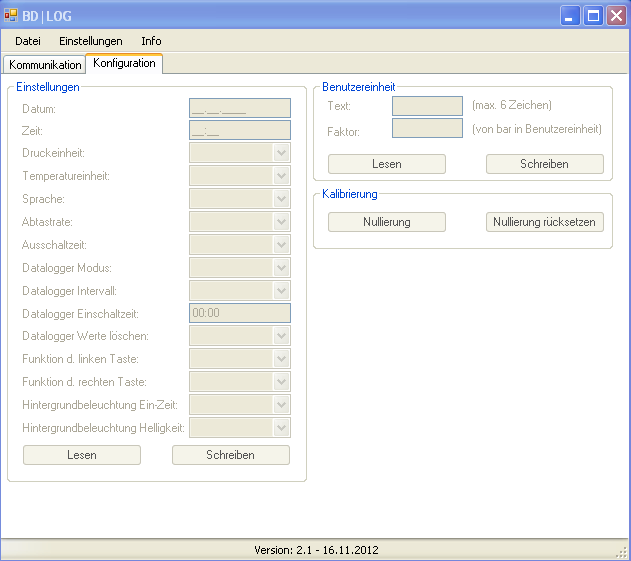Click the Kalibrierung group title
The image size is (631, 561).
(x=350, y=194)
